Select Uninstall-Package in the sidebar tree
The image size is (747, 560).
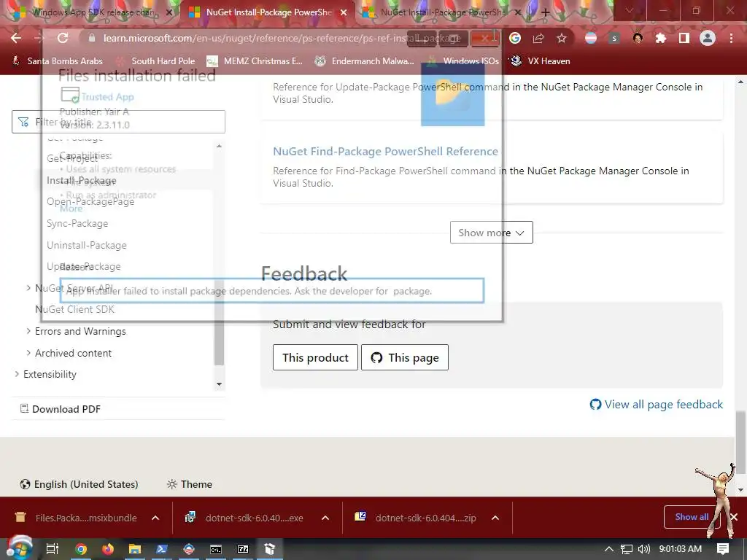(x=87, y=245)
